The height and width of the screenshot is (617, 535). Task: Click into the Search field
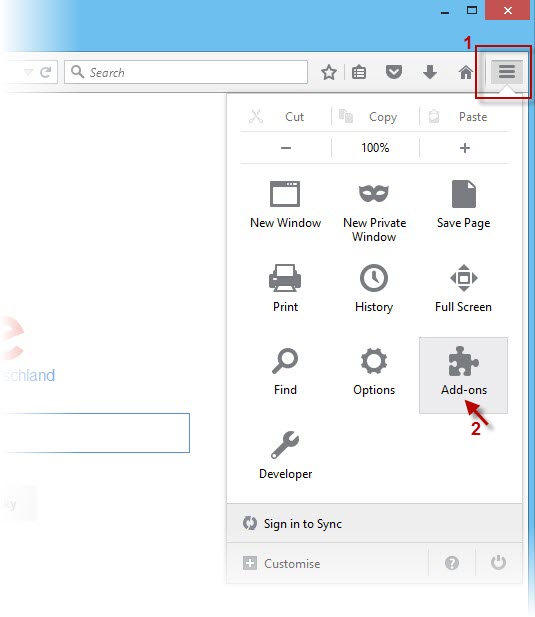(x=186, y=72)
